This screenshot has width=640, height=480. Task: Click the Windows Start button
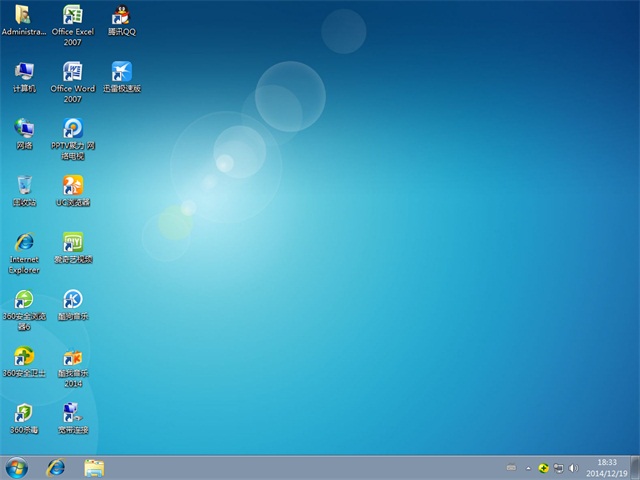click(17, 467)
